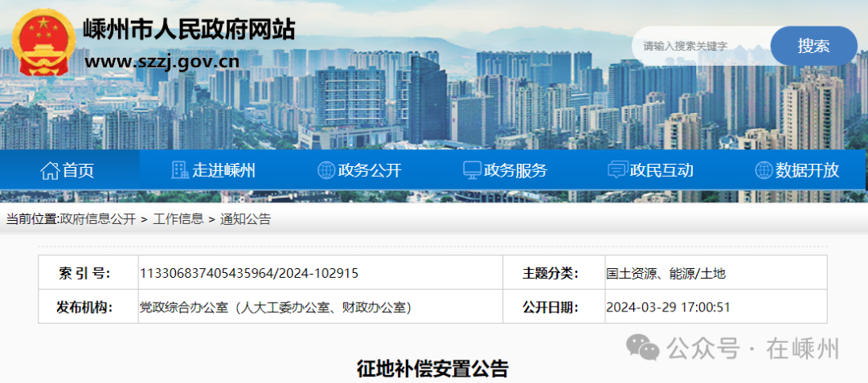Click the www.szzj.gov.cn address text
Image resolution: width=868 pixels, height=383 pixels.
(x=162, y=62)
